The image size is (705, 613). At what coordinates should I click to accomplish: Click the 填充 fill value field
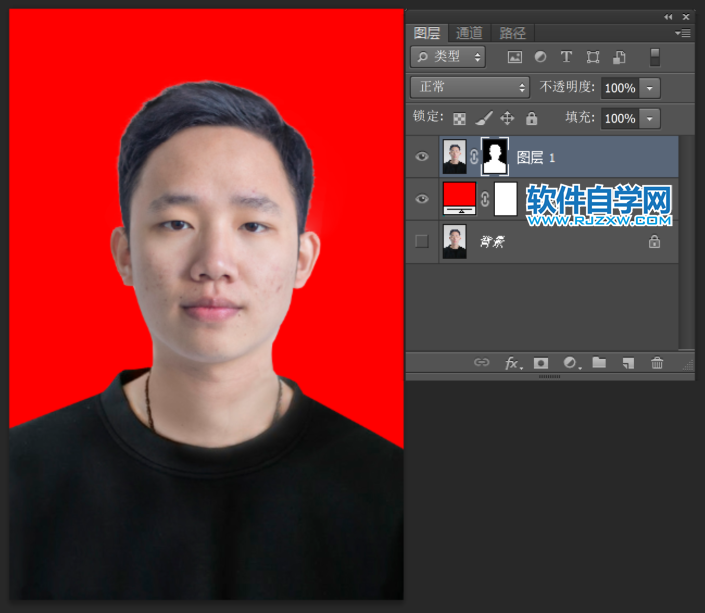point(620,119)
